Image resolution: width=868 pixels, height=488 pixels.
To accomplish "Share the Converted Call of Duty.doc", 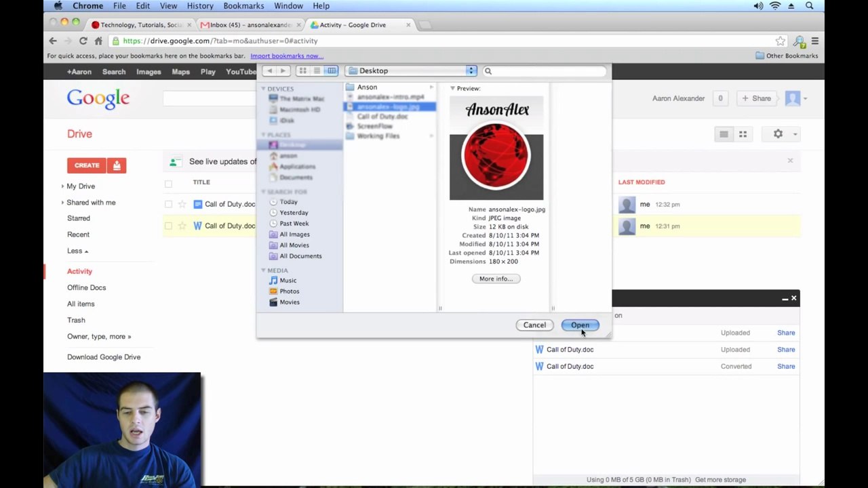I will 786,367.
